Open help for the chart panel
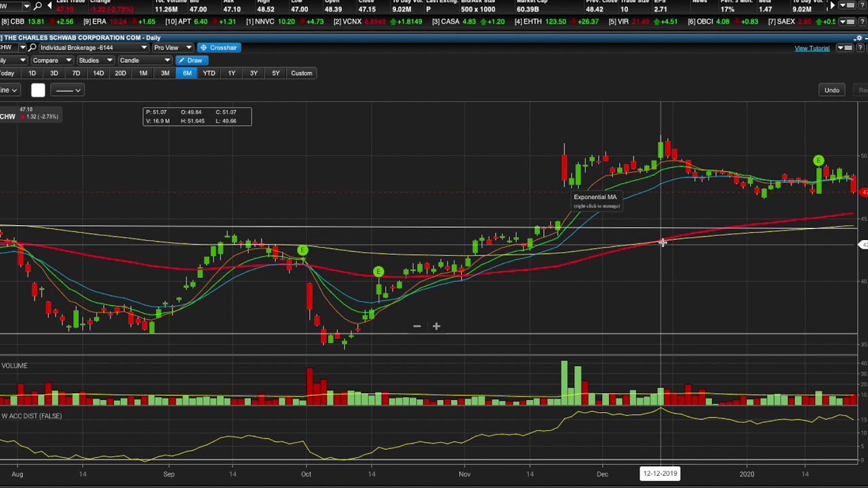Viewport: 868px width, 488px height. tap(860, 48)
